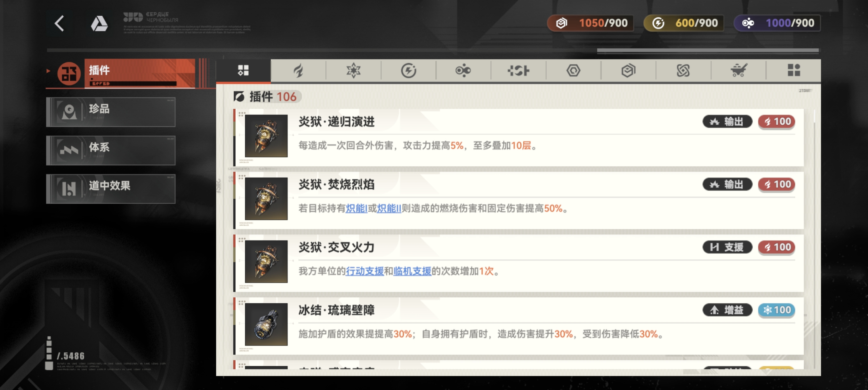Filter plugins by the layered cube icon
The height and width of the screenshot is (390, 868).
click(628, 70)
